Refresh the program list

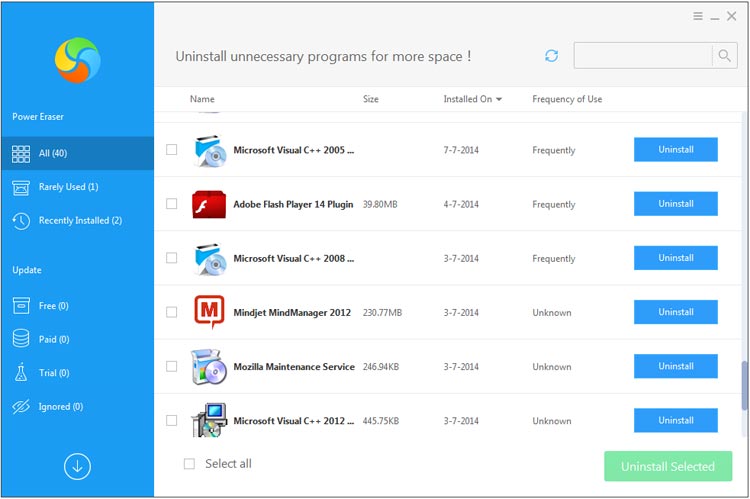551,56
